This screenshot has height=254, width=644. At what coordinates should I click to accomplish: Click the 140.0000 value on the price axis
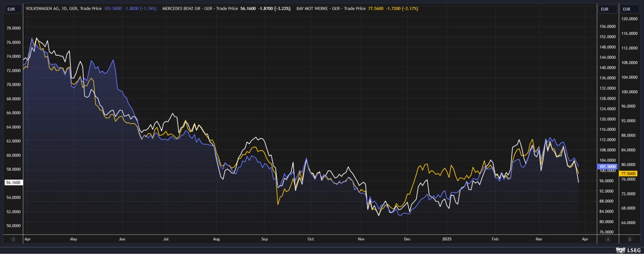(607, 67)
